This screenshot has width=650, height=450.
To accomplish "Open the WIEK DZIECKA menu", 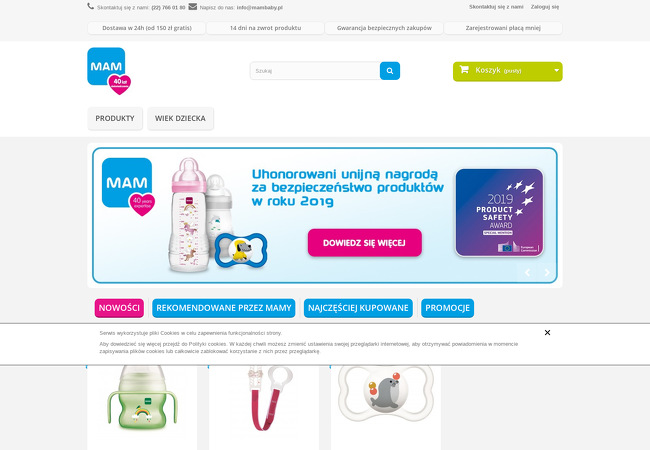I will coord(180,119).
